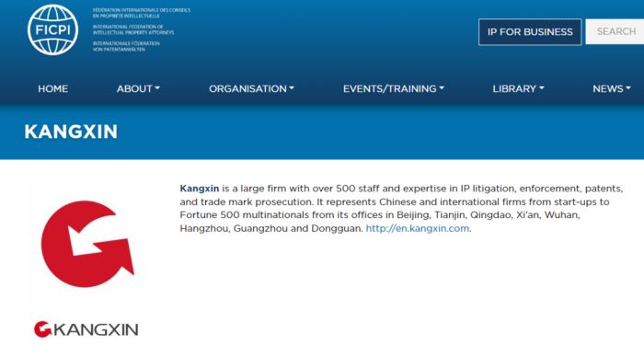The height and width of the screenshot is (356, 644).
Task: Click into the SEARCH field
Action: [615, 31]
